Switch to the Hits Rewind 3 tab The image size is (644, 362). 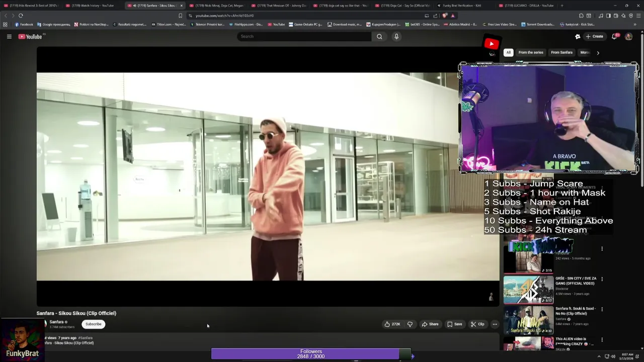(x=31, y=6)
